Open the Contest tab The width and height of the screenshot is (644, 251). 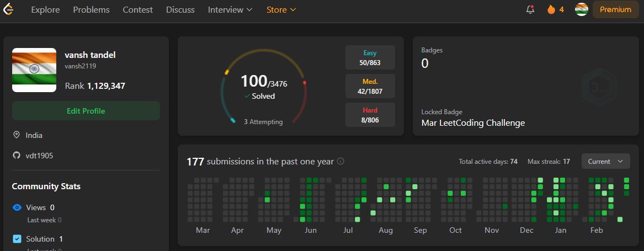pyautogui.click(x=138, y=10)
